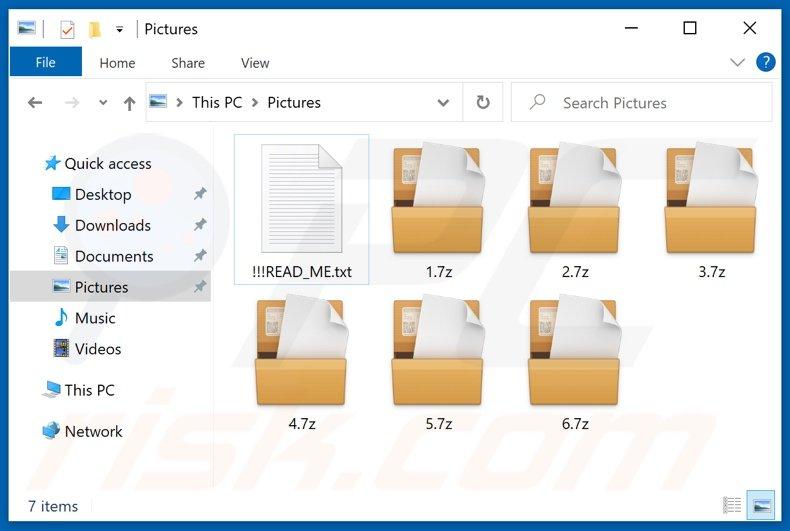Viewport: 790px width, 531px height.
Task: Select the 1.7z archive icon
Action: click(438, 198)
